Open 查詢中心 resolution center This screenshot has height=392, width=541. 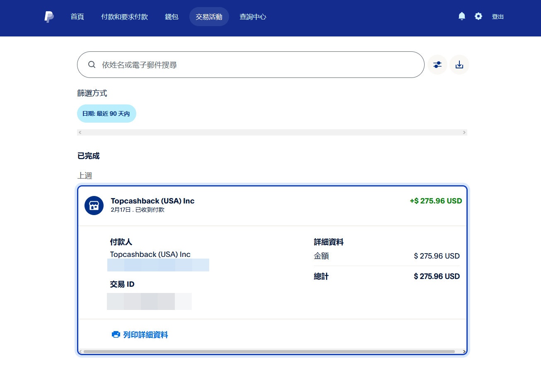tap(253, 17)
